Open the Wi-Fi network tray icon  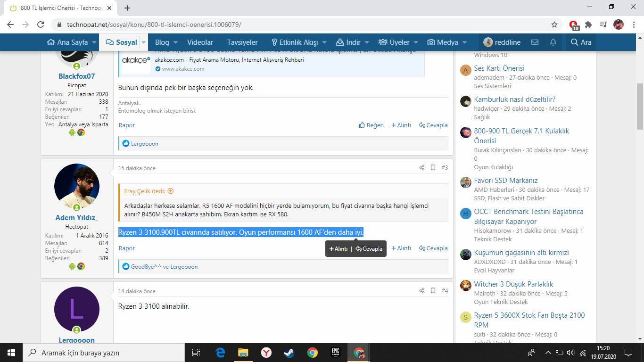(x=583, y=353)
